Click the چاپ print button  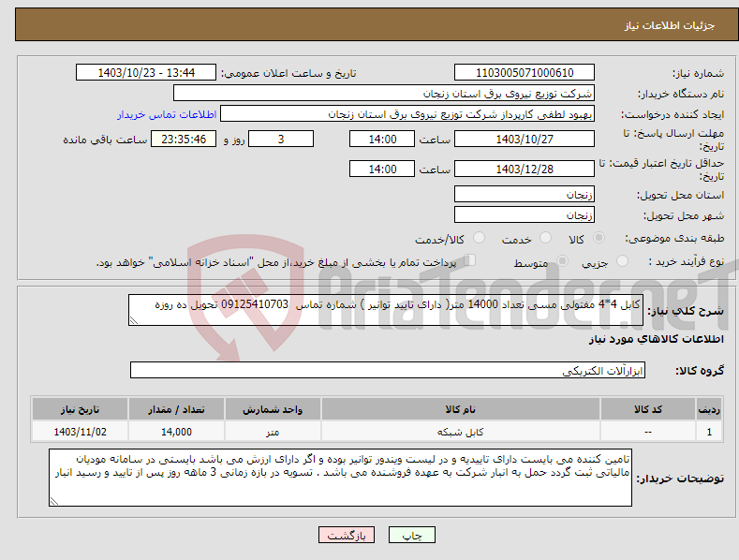pos(412,535)
